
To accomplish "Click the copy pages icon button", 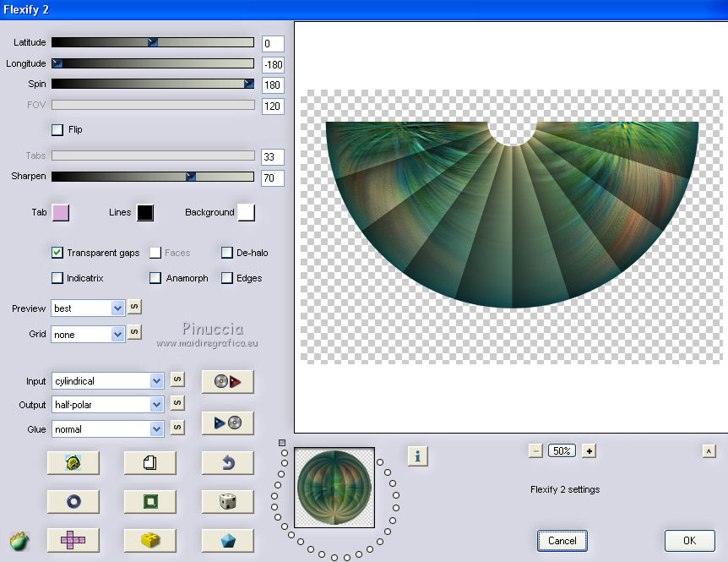I will (x=150, y=462).
